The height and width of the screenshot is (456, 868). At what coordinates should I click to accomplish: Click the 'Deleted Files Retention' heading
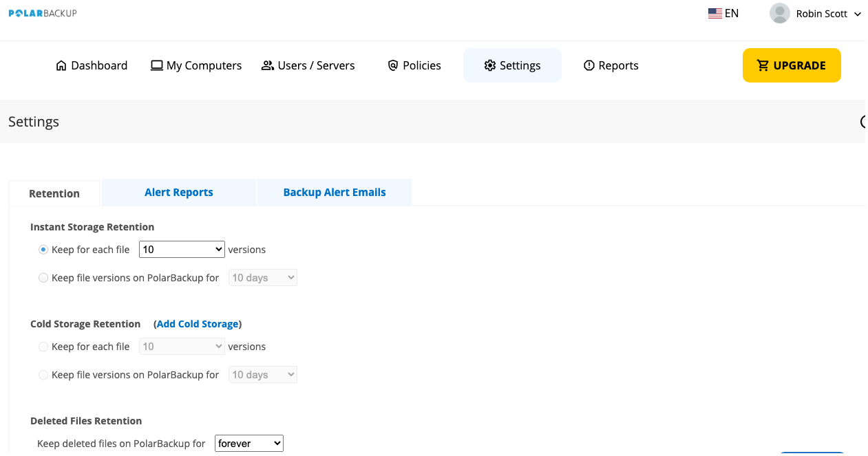(x=86, y=421)
